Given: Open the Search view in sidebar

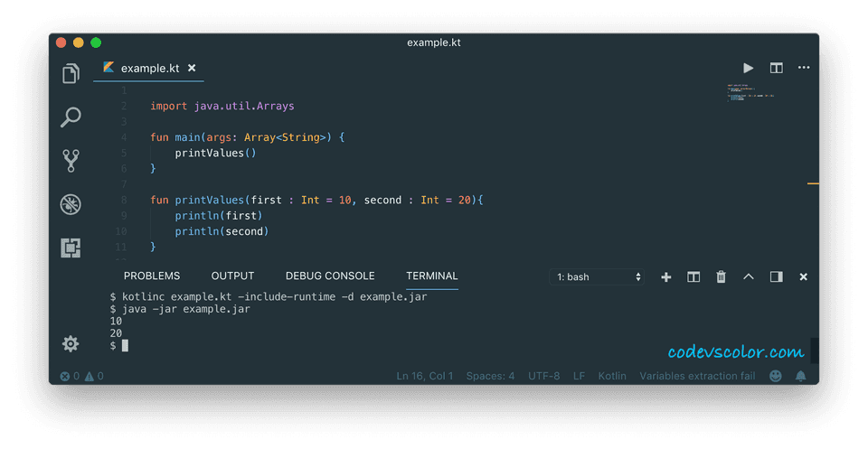Looking at the screenshot, I should tap(71, 117).
